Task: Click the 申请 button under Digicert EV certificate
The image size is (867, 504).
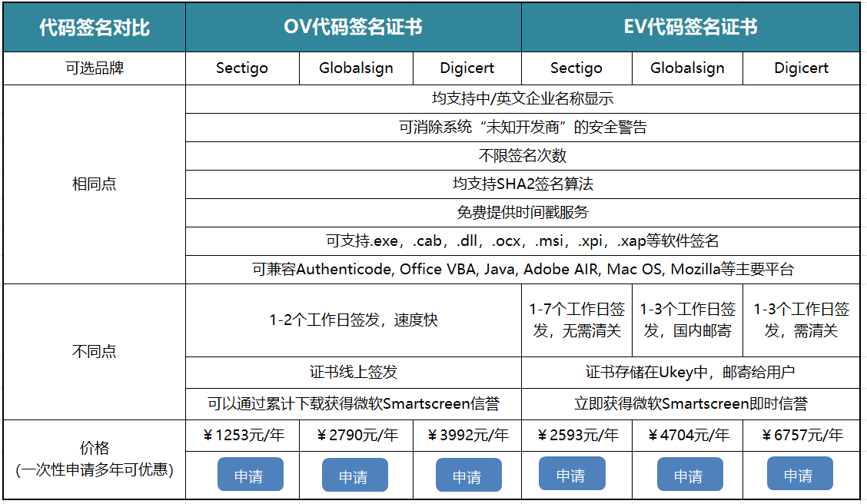Action: pos(798,475)
